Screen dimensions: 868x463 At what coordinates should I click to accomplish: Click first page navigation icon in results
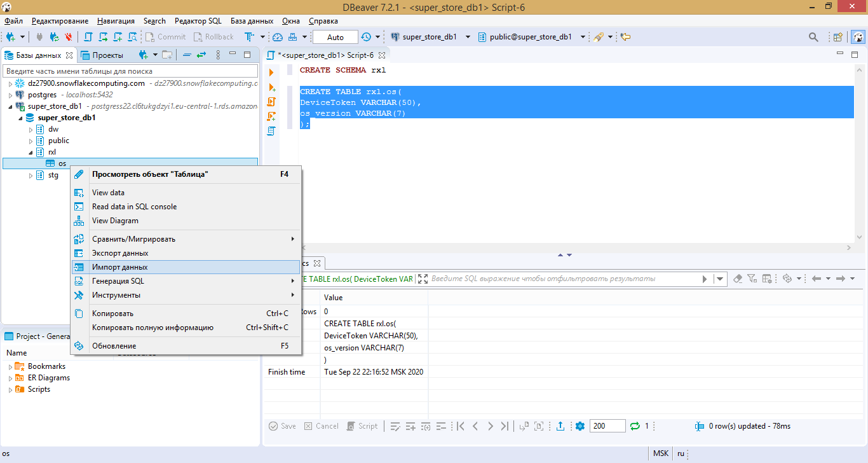[x=461, y=426]
